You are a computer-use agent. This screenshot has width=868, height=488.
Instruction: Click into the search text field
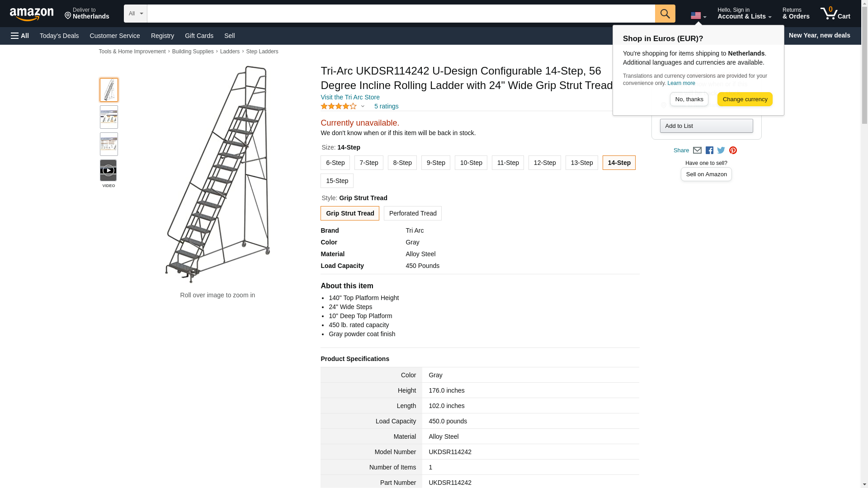pyautogui.click(x=401, y=14)
